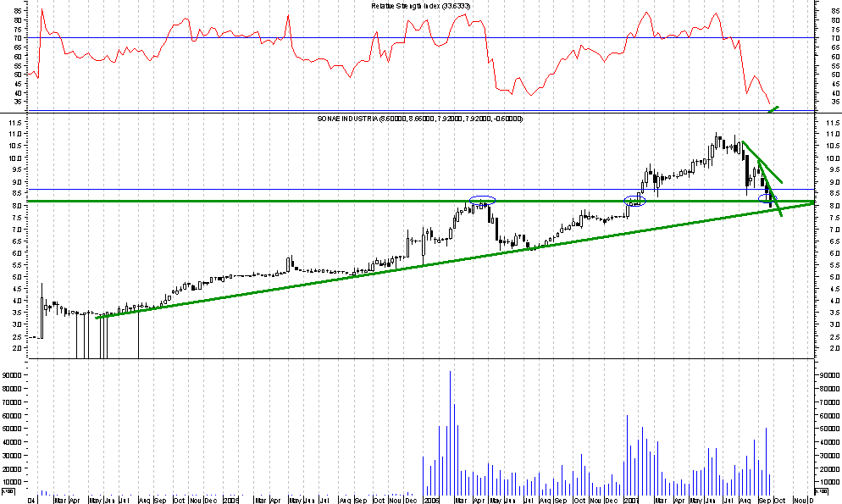Click the 11.0 label on the right price axis
842x504 pixels.
[834, 134]
